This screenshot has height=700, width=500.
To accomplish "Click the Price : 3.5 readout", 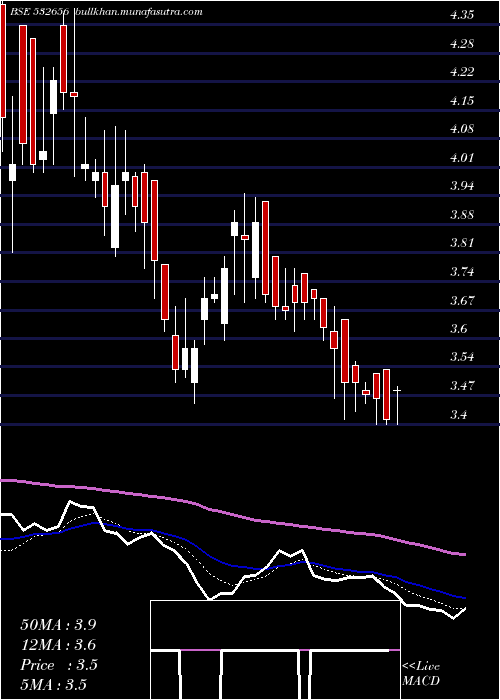I will point(58,665).
